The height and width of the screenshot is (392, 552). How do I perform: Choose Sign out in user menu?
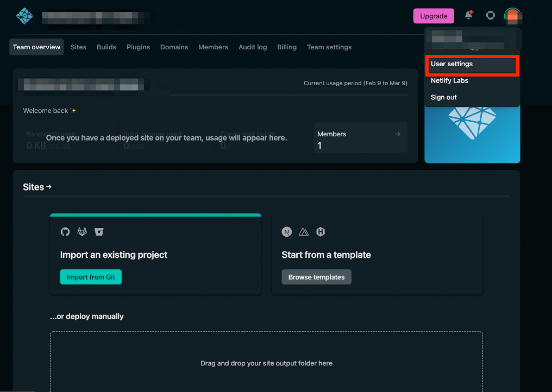point(444,98)
